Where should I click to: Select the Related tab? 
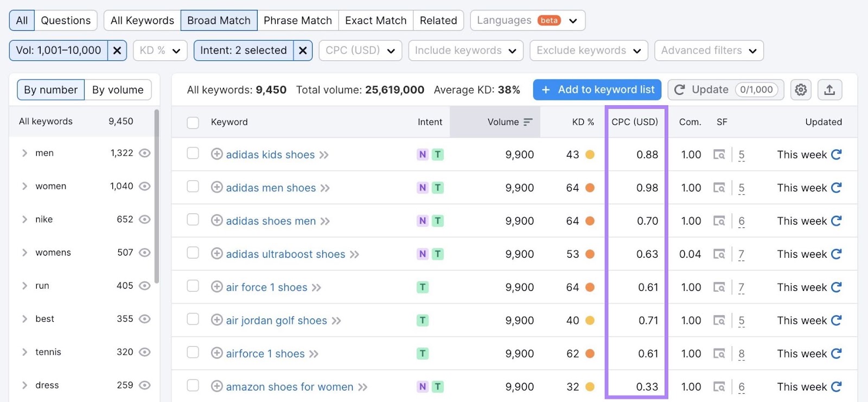tap(438, 21)
